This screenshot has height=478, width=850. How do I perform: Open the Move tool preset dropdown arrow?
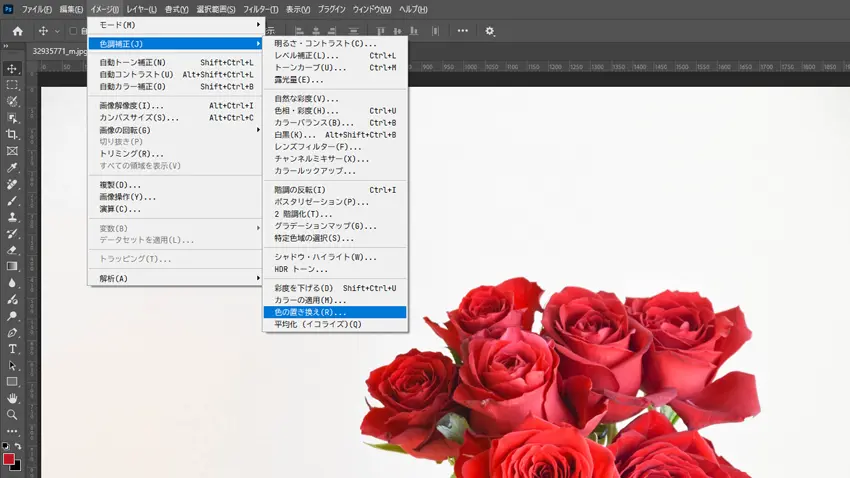tap(57, 31)
